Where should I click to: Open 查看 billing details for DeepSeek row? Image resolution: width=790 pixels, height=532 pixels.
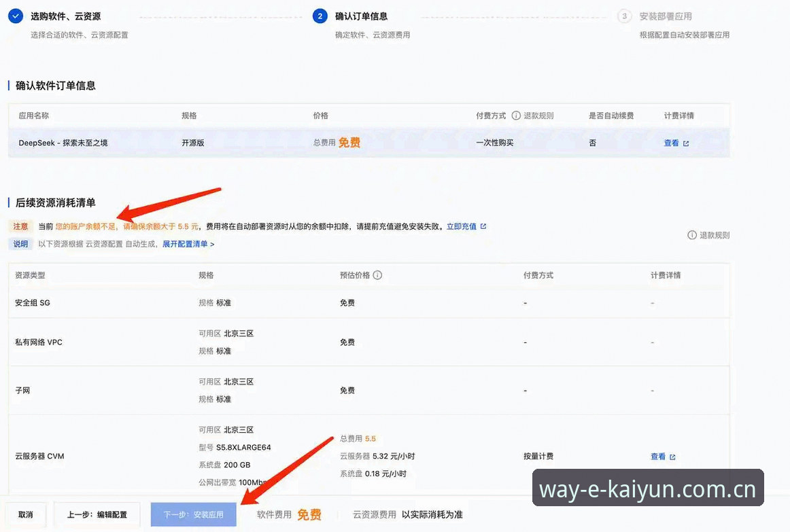671,143
